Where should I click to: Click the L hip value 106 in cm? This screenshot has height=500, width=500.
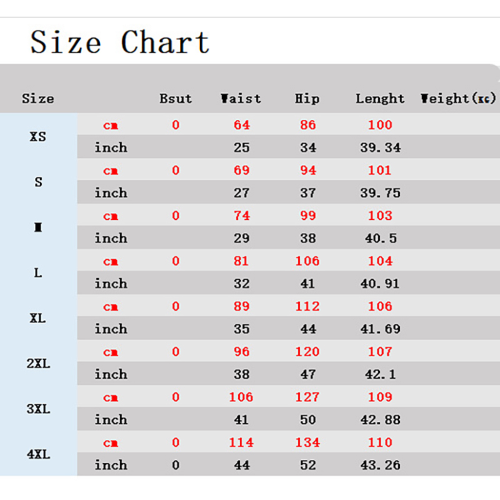pyautogui.click(x=307, y=261)
